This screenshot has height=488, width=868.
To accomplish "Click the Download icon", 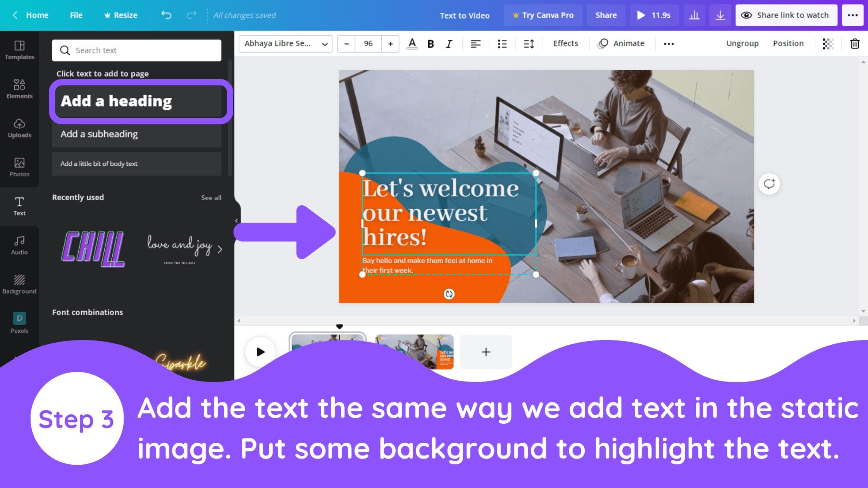I will tap(720, 14).
